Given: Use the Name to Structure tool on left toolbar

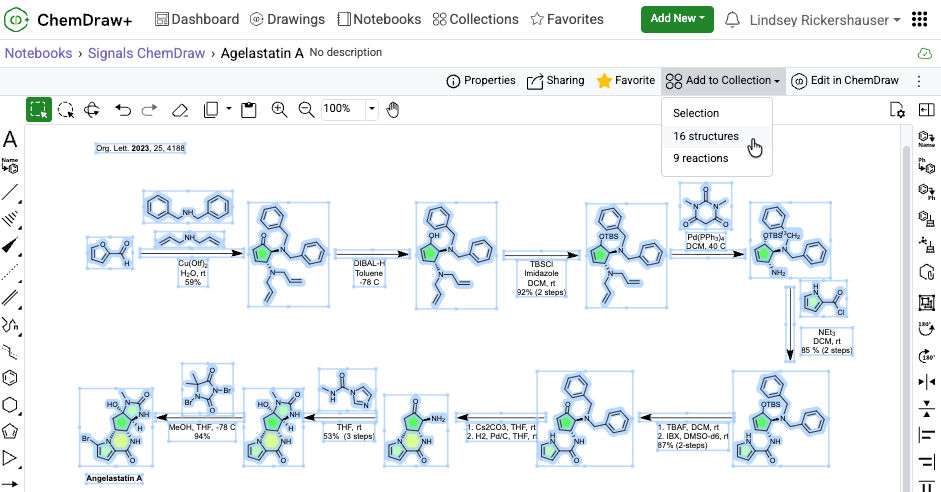Looking at the screenshot, I should 10,166.
